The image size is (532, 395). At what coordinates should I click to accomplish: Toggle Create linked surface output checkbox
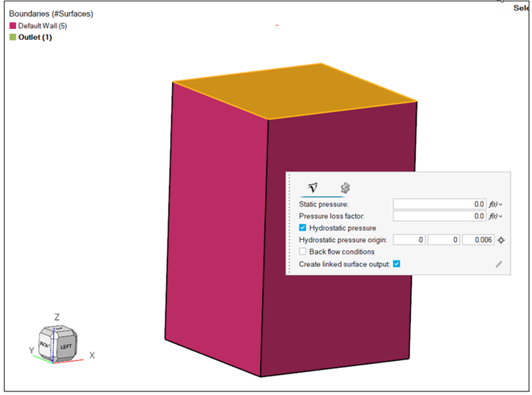(x=397, y=264)
